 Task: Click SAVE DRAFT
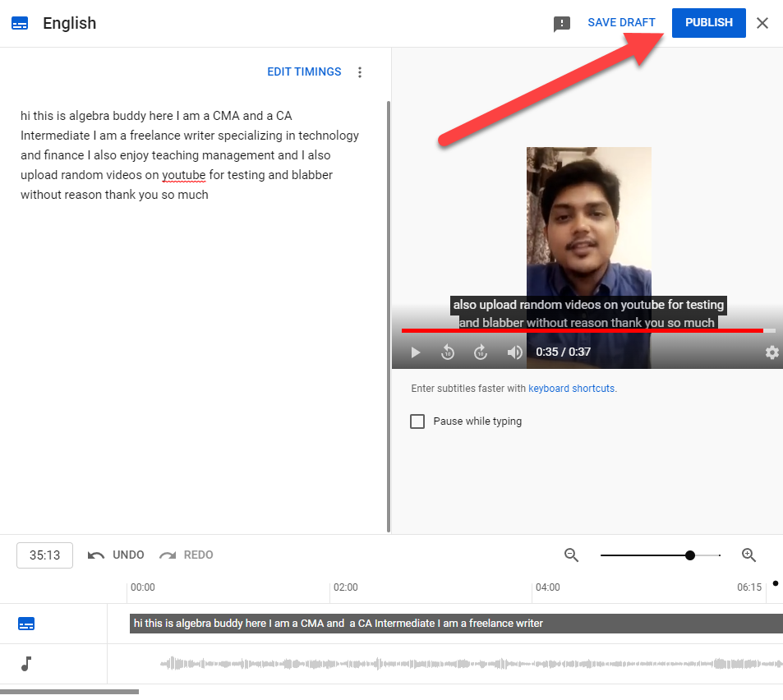pyautogui.click(x=621, y=23)
